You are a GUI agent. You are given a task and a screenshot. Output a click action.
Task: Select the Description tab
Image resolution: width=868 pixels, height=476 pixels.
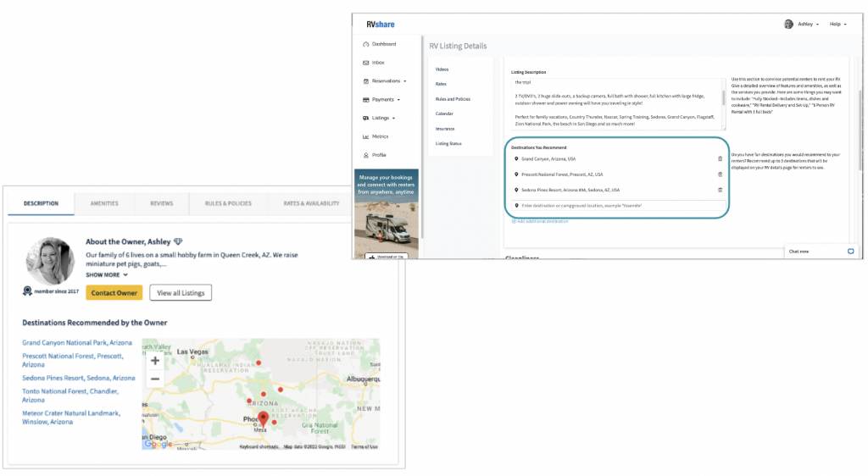[x=41, y=203]
